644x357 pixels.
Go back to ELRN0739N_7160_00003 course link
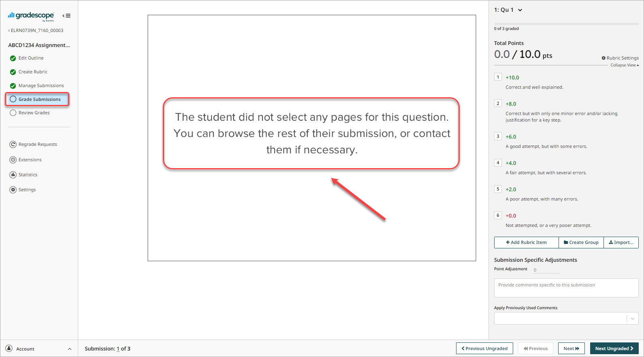pyautogui.click(x=36, y=30)
